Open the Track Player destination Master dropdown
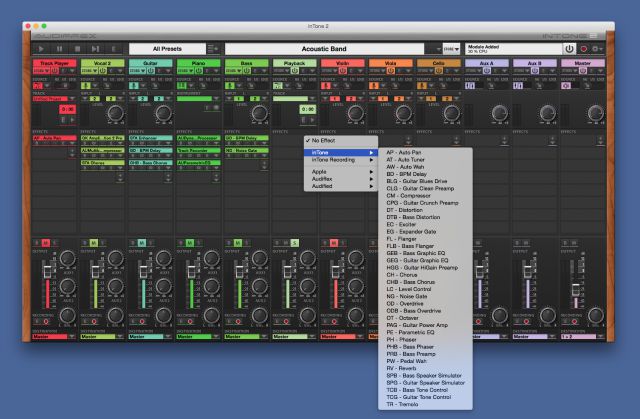Viewport: 640px width, 419px height. [x=54, y=337]
